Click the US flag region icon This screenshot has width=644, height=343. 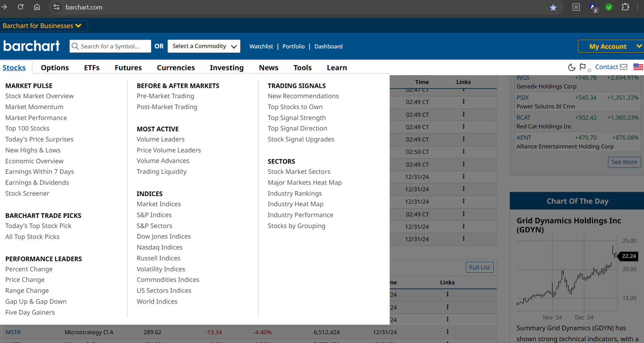click(x=638, y=67)
